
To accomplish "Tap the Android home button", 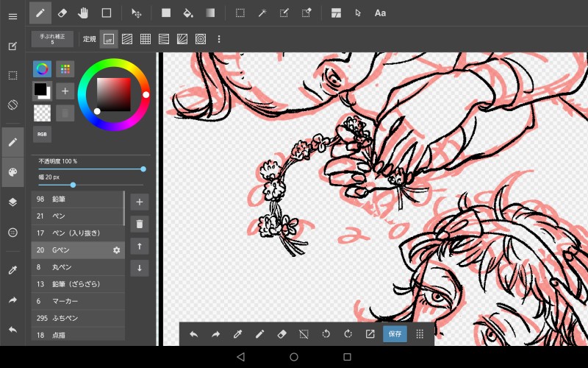I will click(x=294, y=357).
